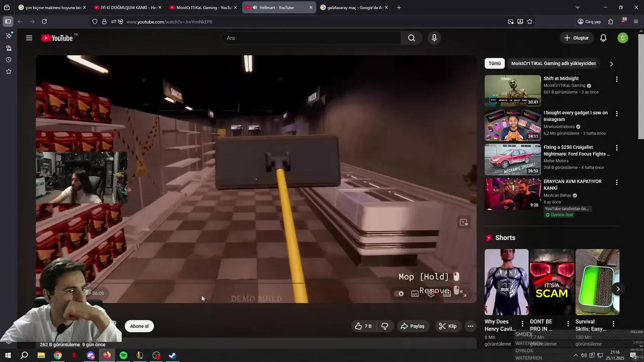Image resolution: width=644 pixels, height=362 pixels.
Task: Enter full screen on the player
Action: tap(463, 294)
